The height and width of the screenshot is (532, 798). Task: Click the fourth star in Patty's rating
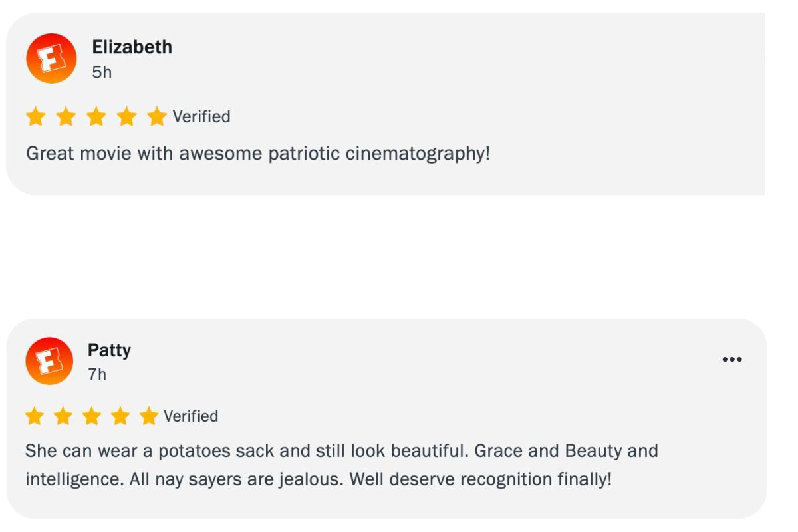(x=120, y=416)
